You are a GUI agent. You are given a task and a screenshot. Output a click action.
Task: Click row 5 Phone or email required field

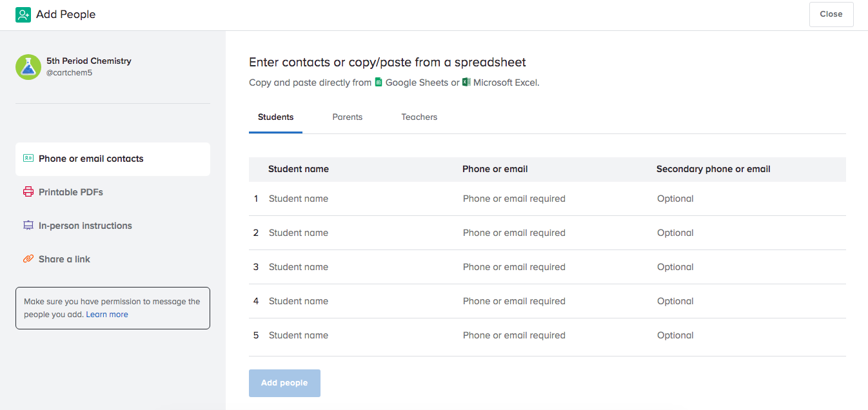click(x=554, y=335)
